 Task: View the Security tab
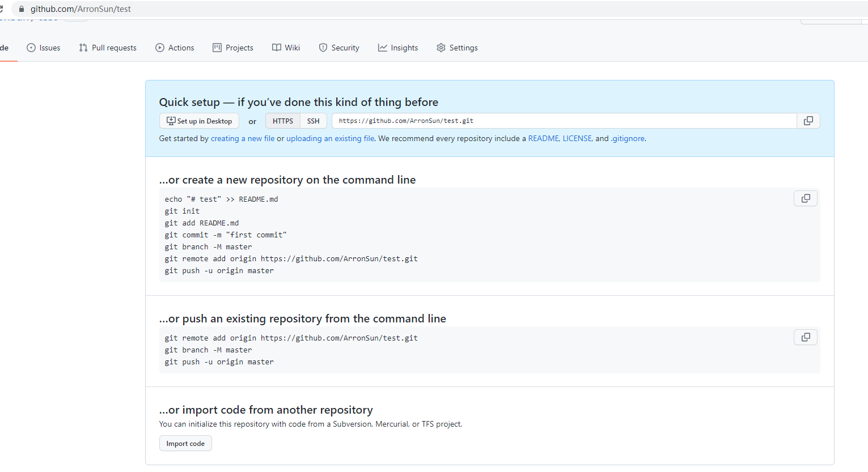point(339,48)
